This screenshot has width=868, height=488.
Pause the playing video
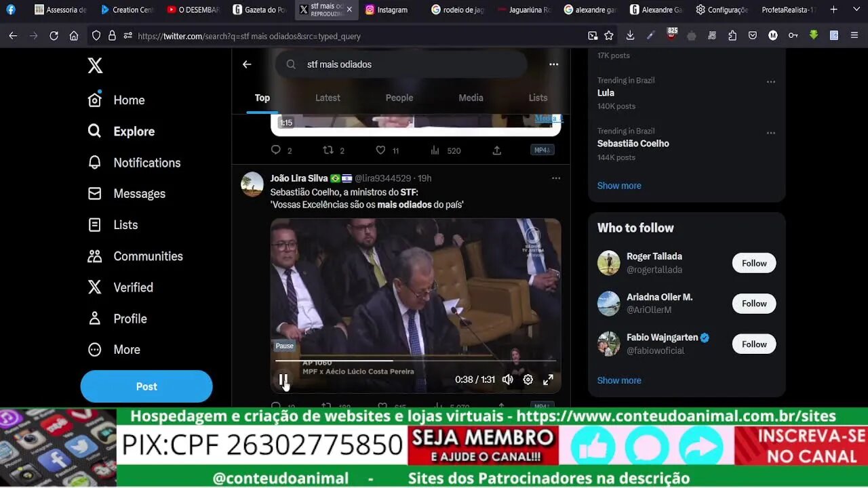[x=283, y=380]
